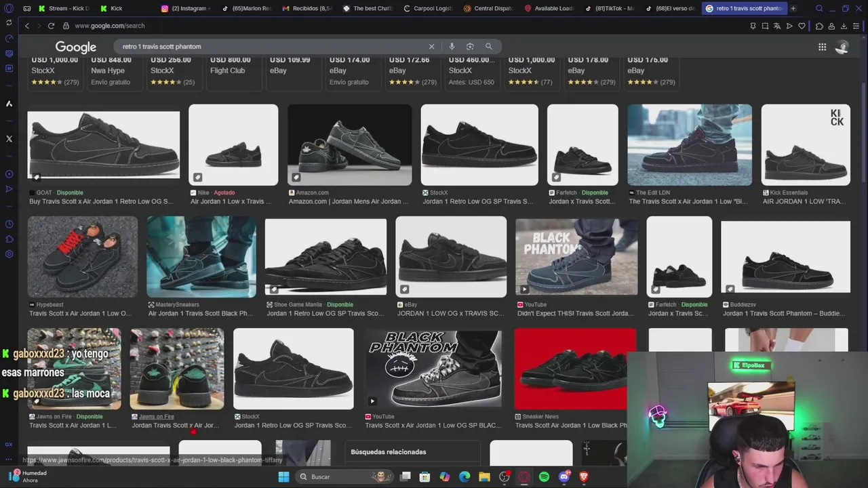Go forward in browser history

[x=39, y=26]
